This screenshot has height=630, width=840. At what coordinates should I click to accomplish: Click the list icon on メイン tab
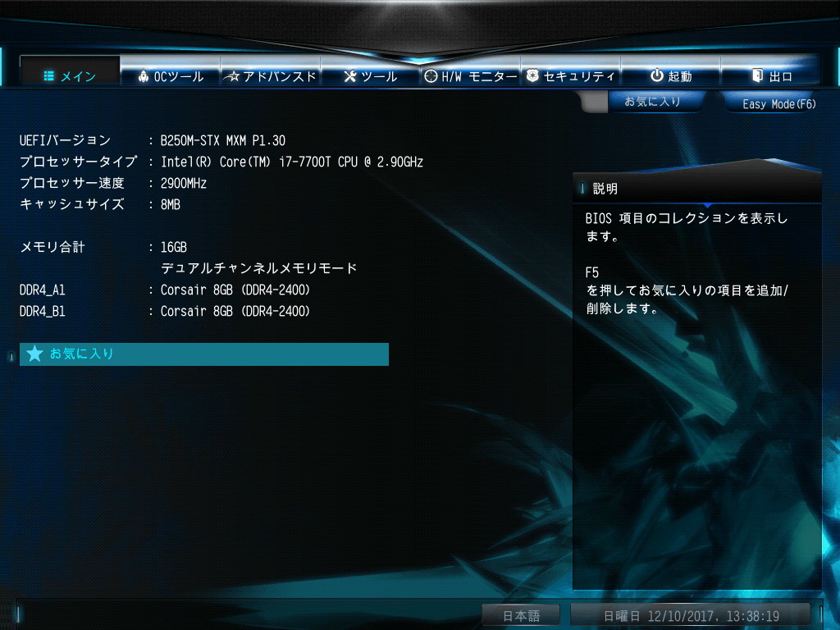click(x=48, y=76)
